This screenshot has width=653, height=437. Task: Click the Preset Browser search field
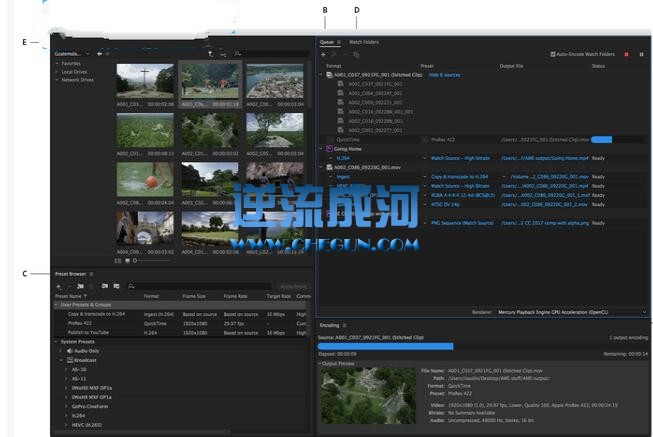[199, 286]
